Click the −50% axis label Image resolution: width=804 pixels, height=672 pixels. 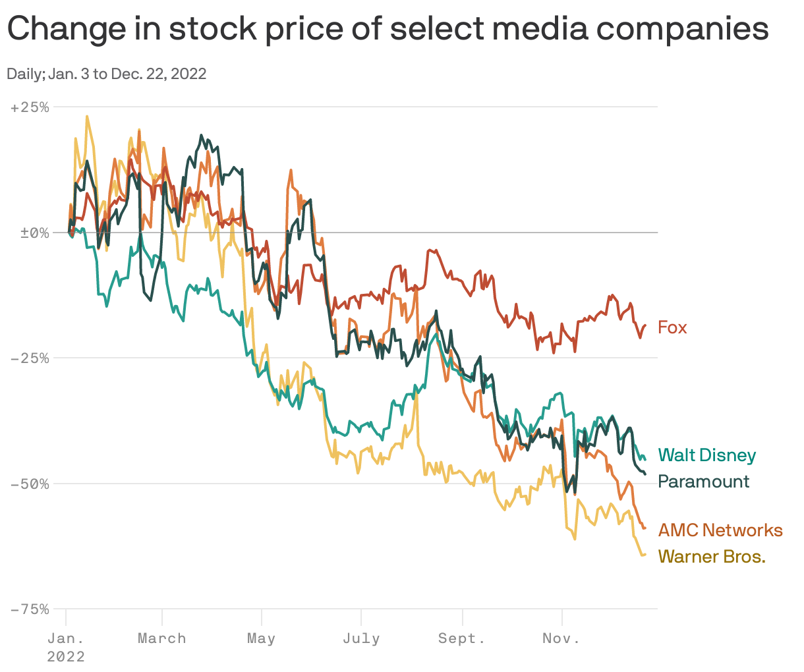(x=30, y=484)
